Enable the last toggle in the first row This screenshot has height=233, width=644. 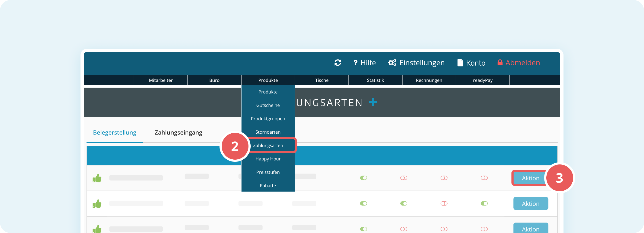484,178
